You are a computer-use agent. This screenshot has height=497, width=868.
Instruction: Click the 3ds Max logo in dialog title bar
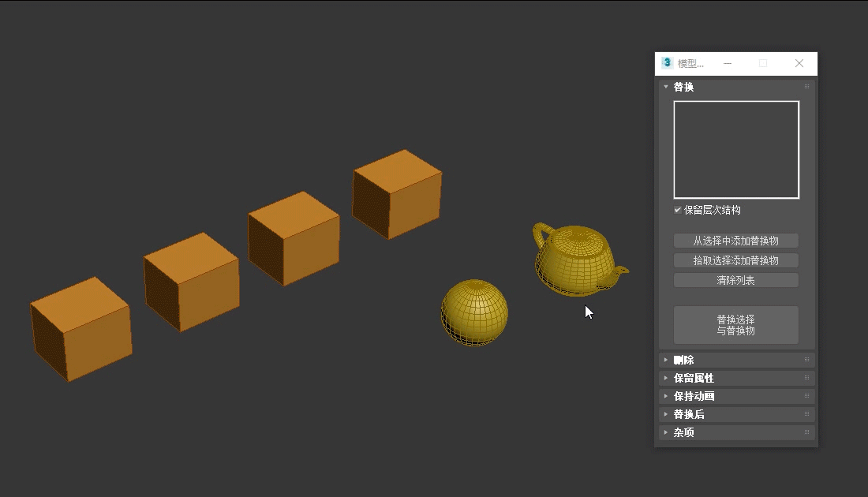point(667,63)
